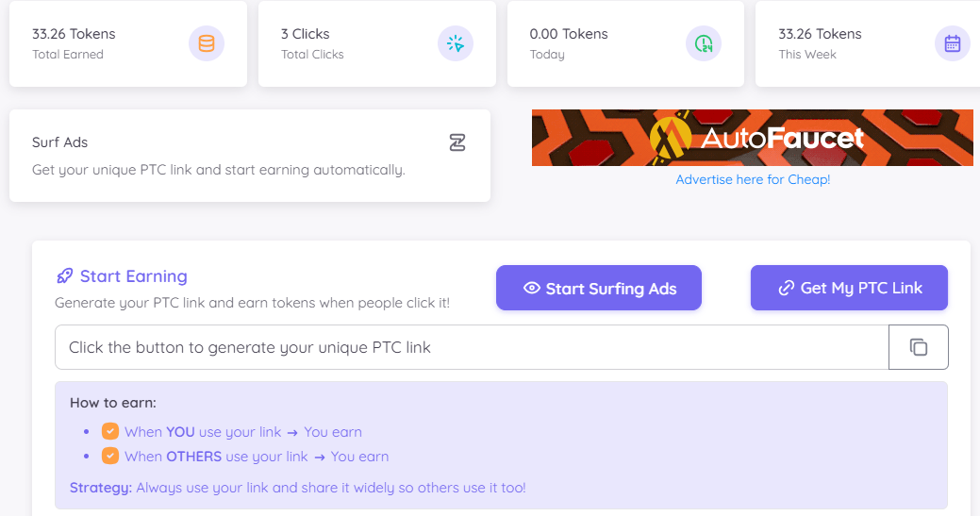
Task: Click the Surf Ads card icon
Action: (457, 142)
